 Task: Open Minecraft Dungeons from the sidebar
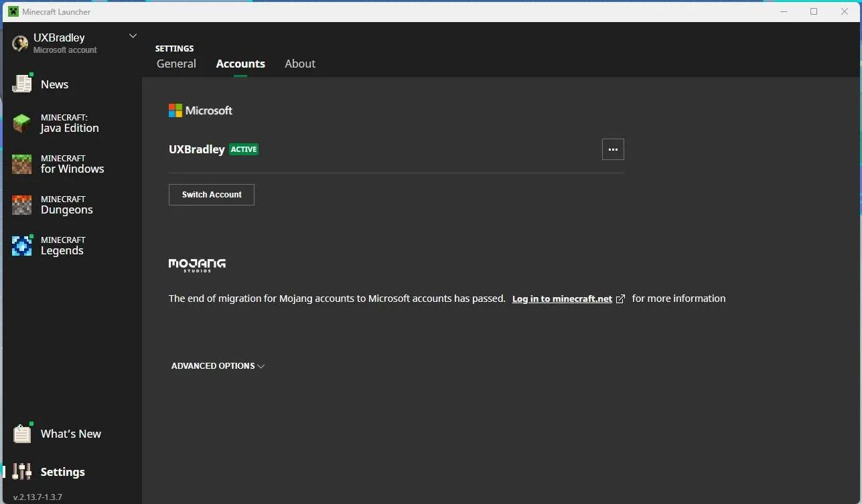click(x=67, y=205)
